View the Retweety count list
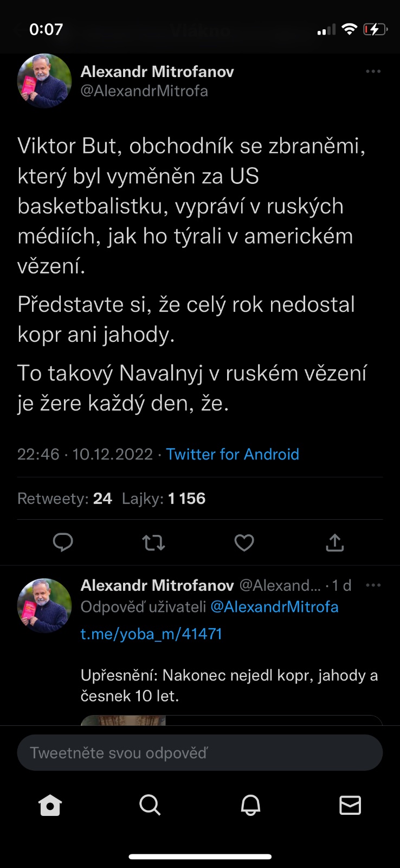This screenshot has width=400, height=868. tap(64, 499)
